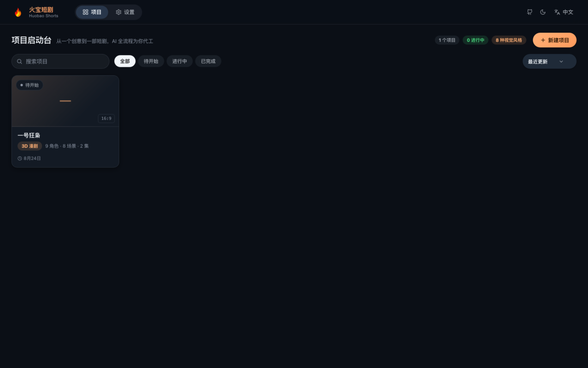Screen dimensions: 588x368
Task: Click the language translate icon
Action: click(x=557, y=12)
